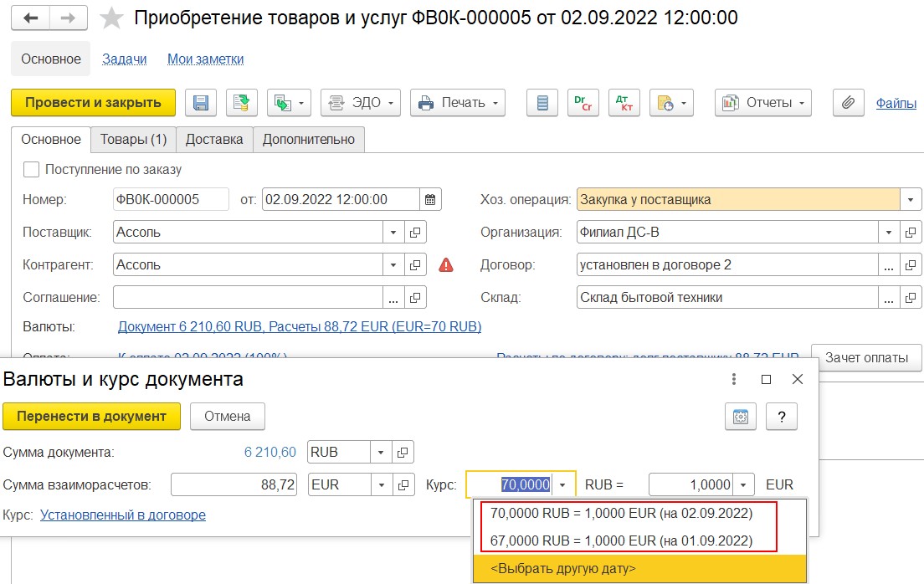
Task: Click the paperclip attachments icon
Action: coord(848,103)
